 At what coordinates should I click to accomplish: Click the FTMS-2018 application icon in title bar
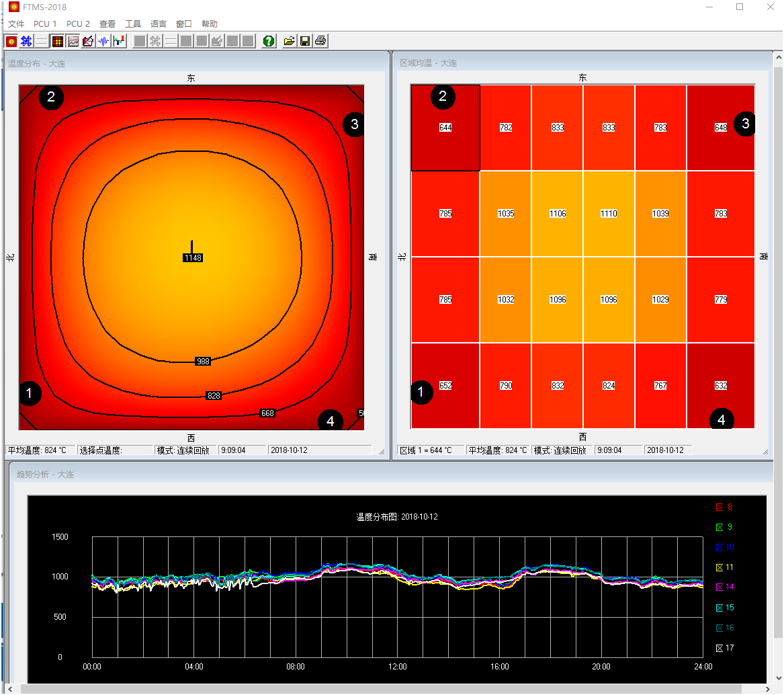14,7
